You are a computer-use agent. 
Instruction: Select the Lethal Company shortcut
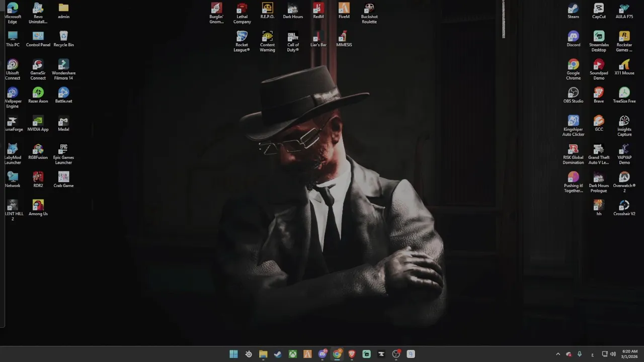pyautogui.click(x=242, y=14)
